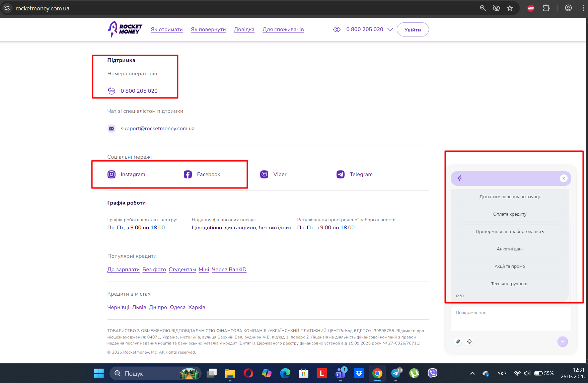Open the Без фото credit link
Viewport: 588px width, 383px height.
click(154, 270)
